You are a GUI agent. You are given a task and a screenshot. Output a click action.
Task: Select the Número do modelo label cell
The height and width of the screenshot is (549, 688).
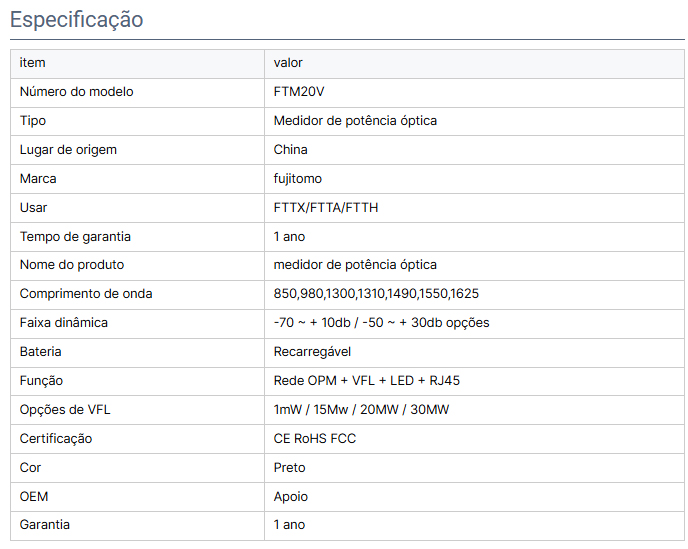76,92
